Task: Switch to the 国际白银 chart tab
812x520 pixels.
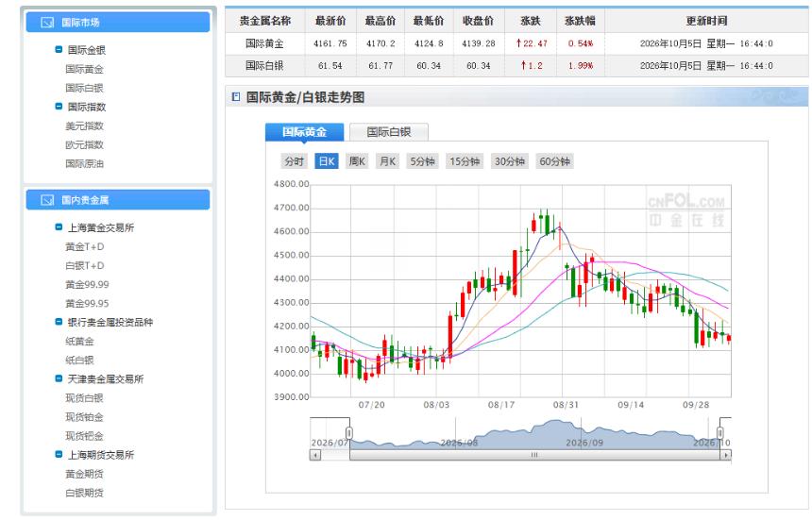Action: 389,132
